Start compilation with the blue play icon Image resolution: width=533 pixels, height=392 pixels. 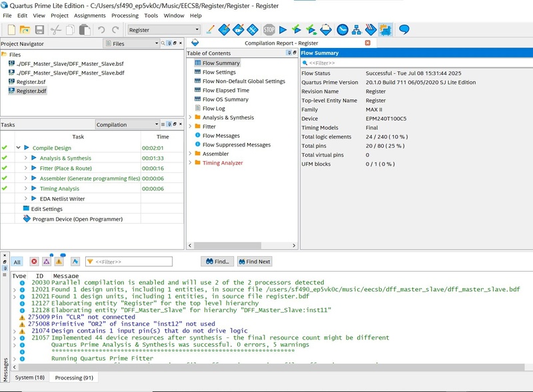[283, 30]
